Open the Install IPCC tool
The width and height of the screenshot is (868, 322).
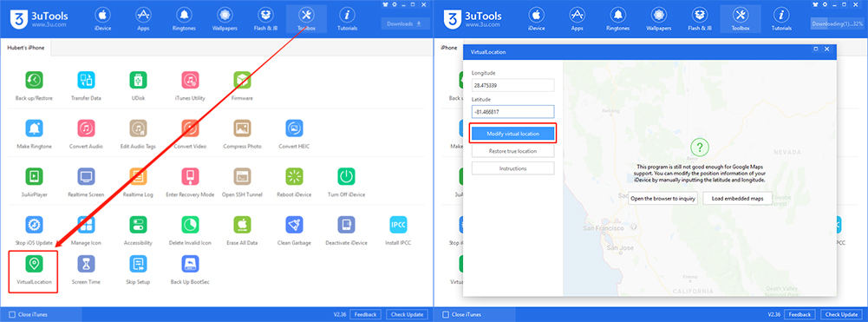[x=398, y=225]
